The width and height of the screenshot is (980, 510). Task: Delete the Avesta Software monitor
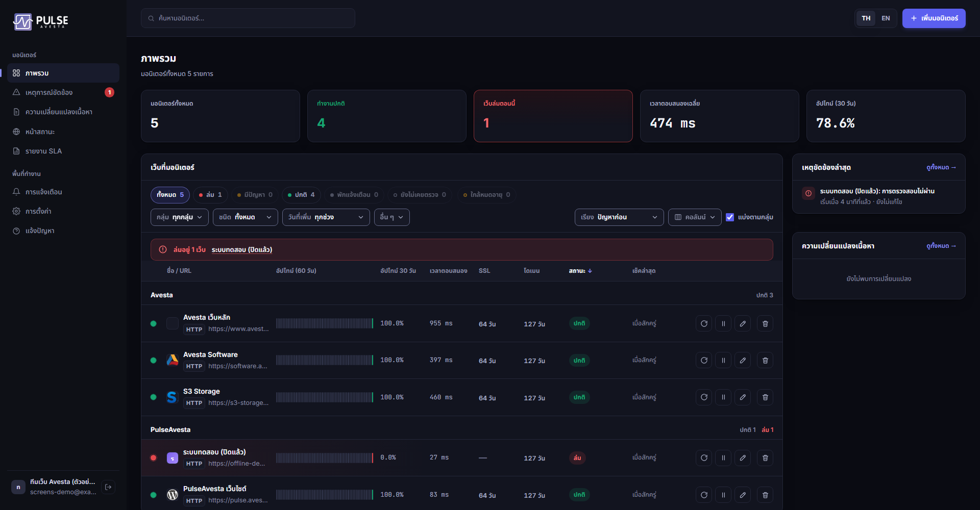[765, 360]
